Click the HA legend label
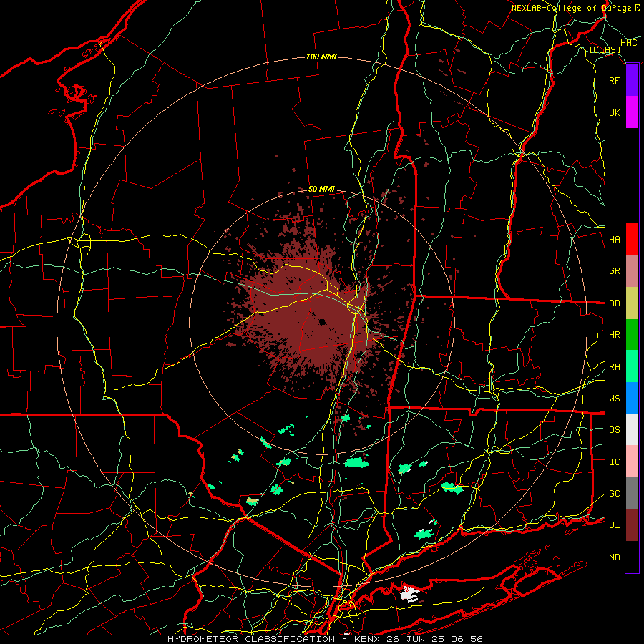The height and width of the screenshot is (644, 644). pos(614,239)
